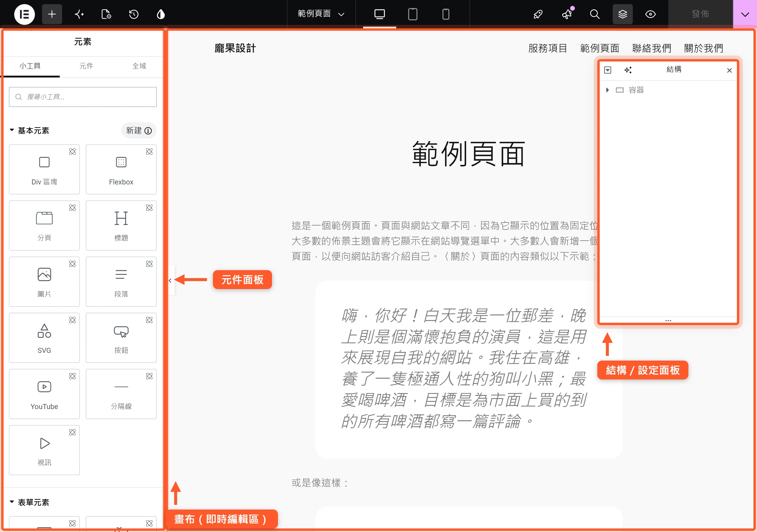Switch to tablet device view
Screen dimensions: 757x532
tap(413, 14)
